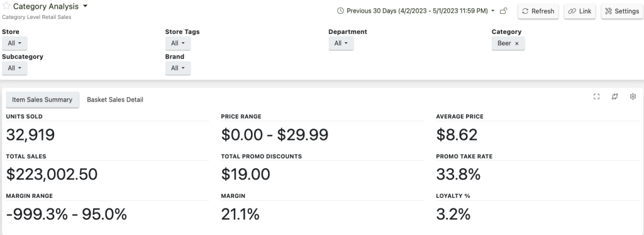Open the Store Tags filter dropdown
Screen dimensions: 644x235
pos(178,43)
